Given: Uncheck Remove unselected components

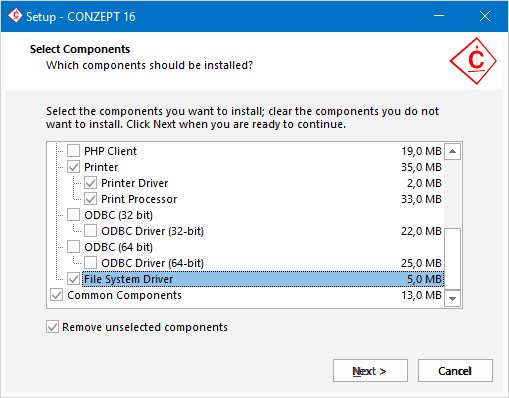Looking at the screenshot, I should (x=52, y=327).
